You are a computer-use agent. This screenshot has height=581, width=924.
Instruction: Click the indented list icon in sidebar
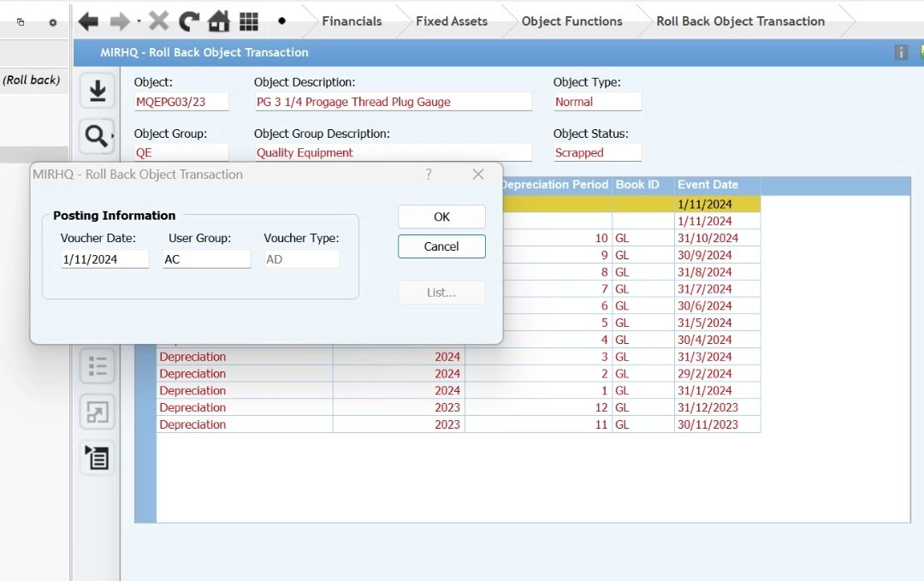pyautogui.click(x=98, y=458)
